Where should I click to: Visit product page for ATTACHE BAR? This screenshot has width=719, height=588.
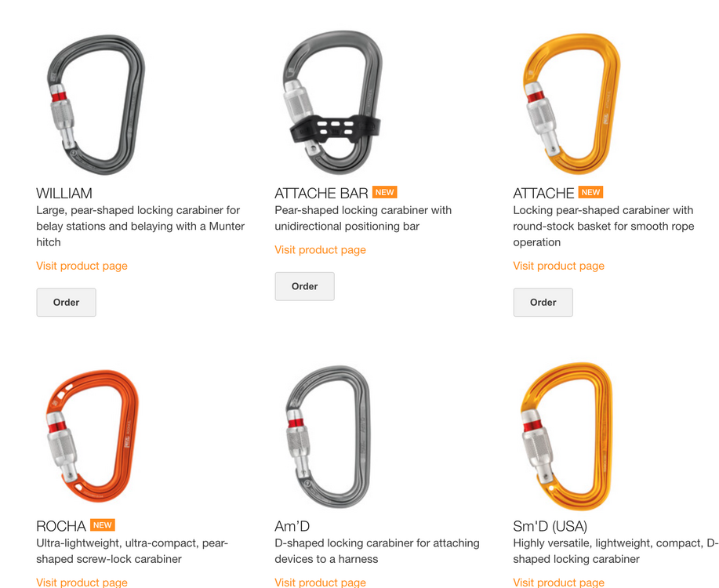[x=320, y=250]
